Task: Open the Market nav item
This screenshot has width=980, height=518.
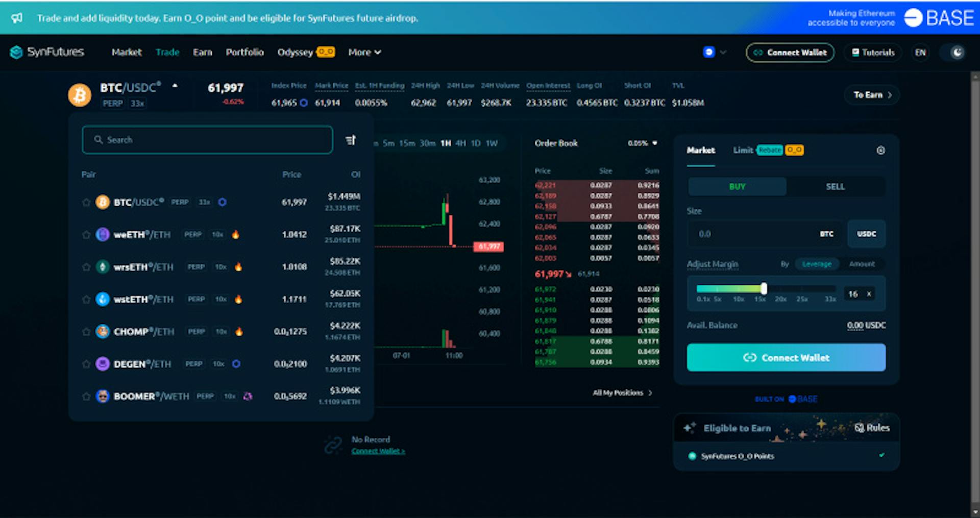Action: (127, 52)
